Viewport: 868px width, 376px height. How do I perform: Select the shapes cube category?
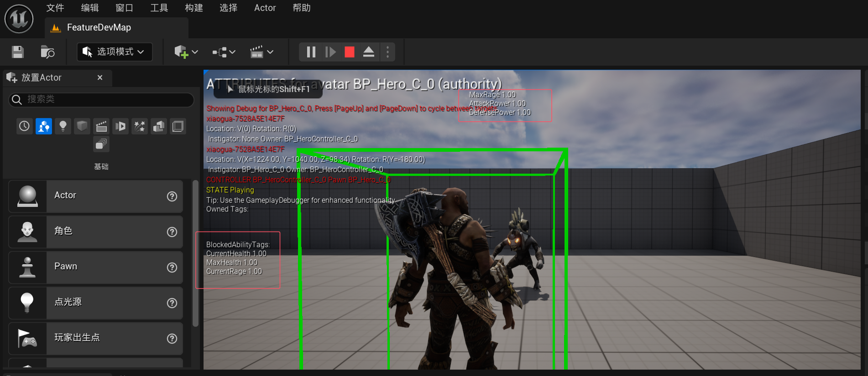point(82,126)
